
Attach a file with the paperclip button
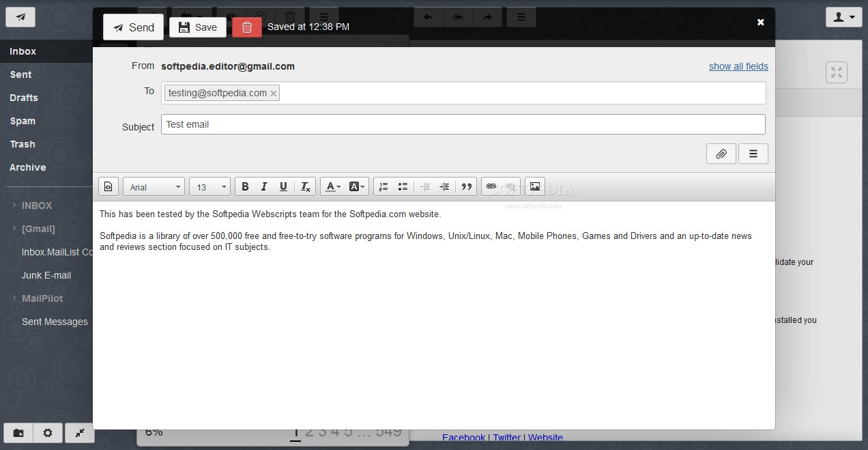click(721, 154)
